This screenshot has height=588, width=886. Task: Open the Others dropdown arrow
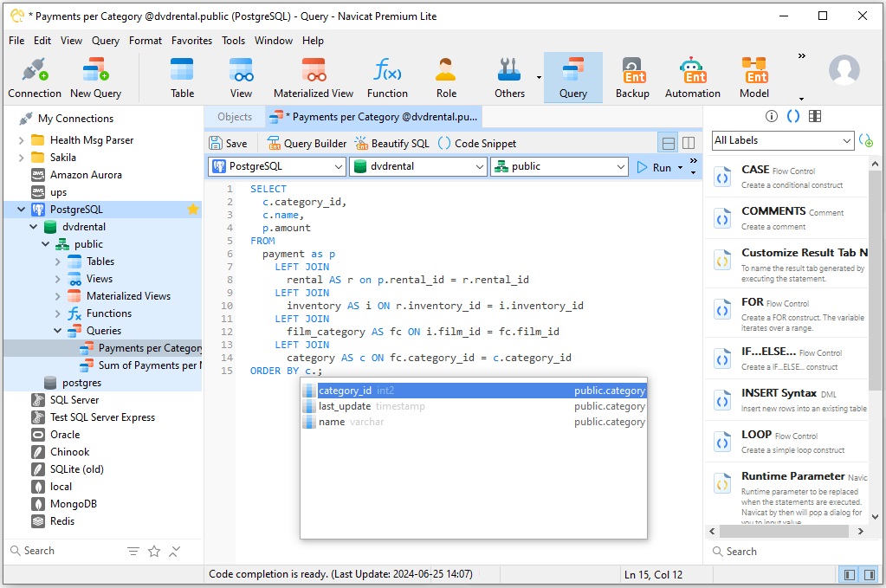539,78
